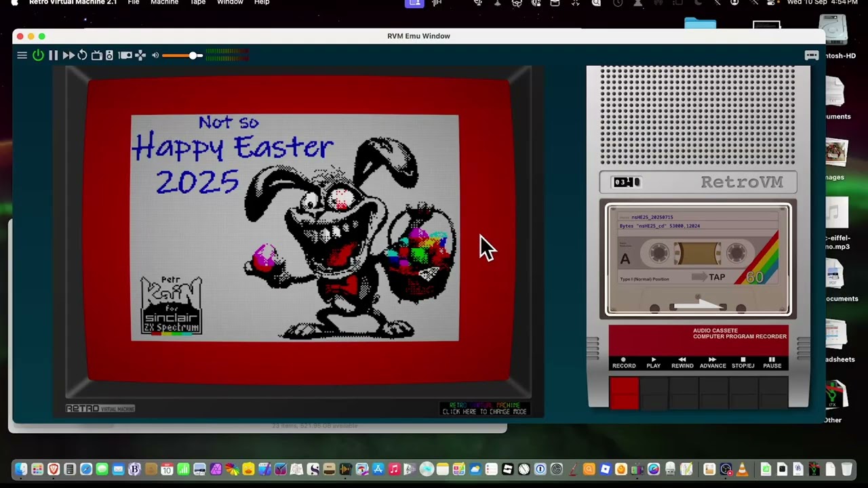The image size is (868, 488).
Task: Open the joystick gamepad settings icon
Action: click(x=140, y=56)
